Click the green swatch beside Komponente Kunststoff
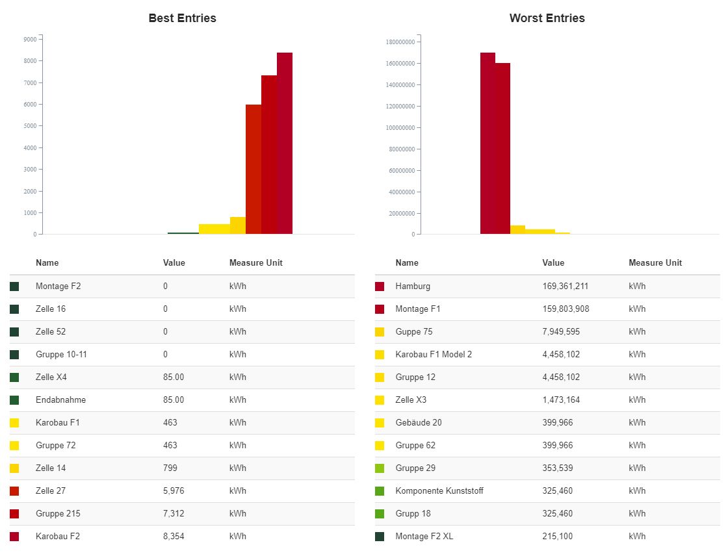This screenshot has height=560, width=728. 380,491
